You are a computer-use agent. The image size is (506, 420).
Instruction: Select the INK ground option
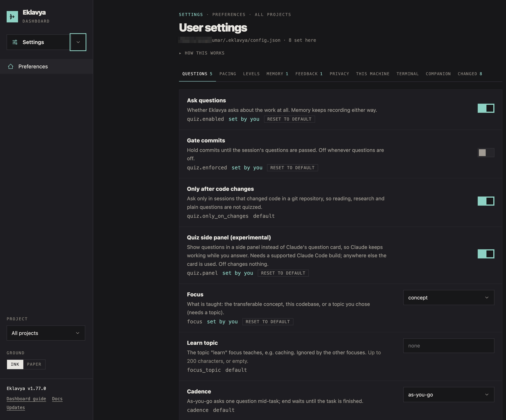pos(15,364)
